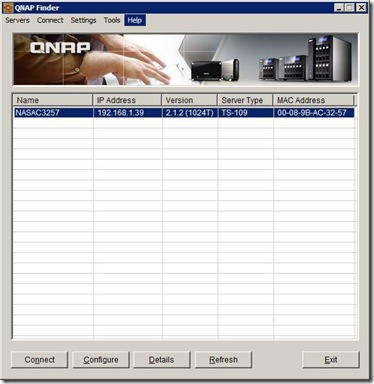Open server Details

(162, 360)
